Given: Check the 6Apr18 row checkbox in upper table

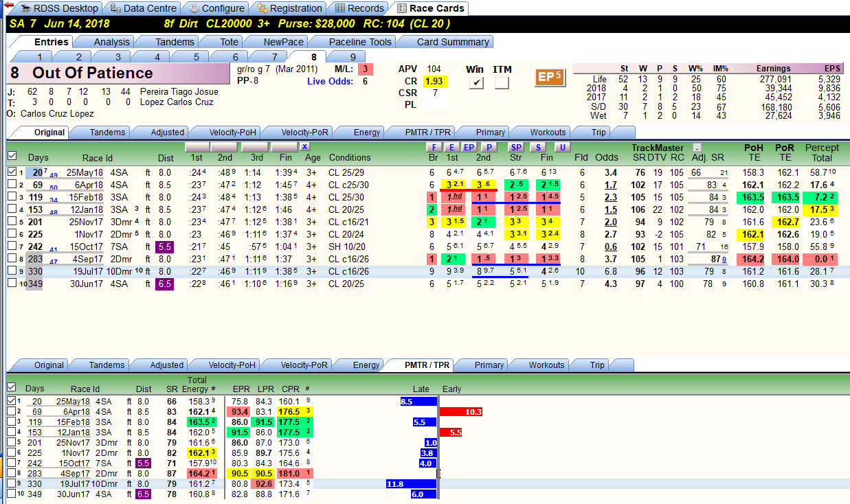Looking at the screenshot, I should coord(12,185).
